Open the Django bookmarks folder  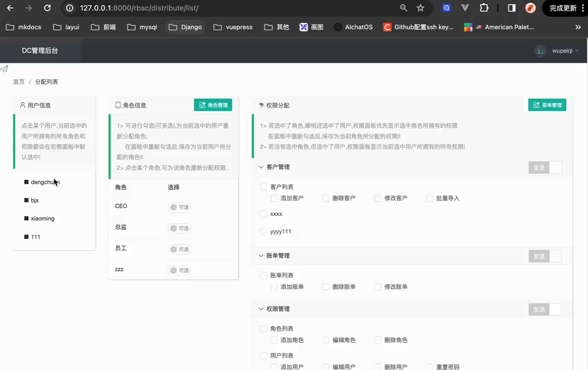click(185, 27)
